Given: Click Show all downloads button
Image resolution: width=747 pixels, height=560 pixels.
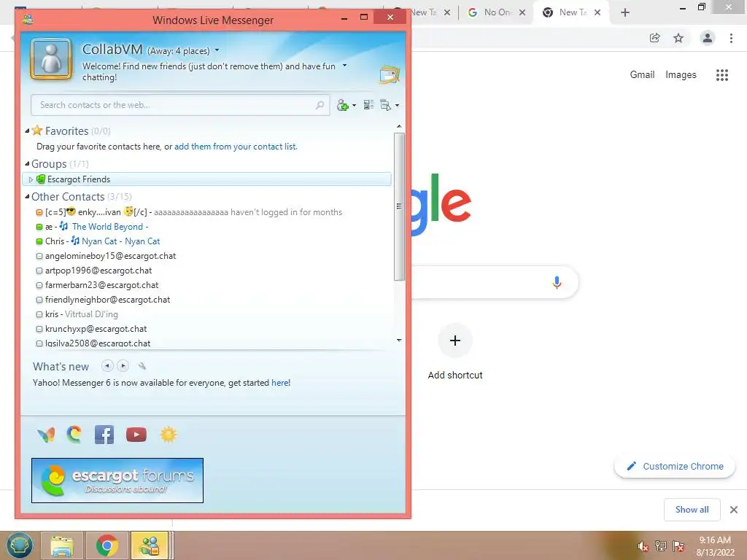Looking at the screenshot, I should [692, 510].
